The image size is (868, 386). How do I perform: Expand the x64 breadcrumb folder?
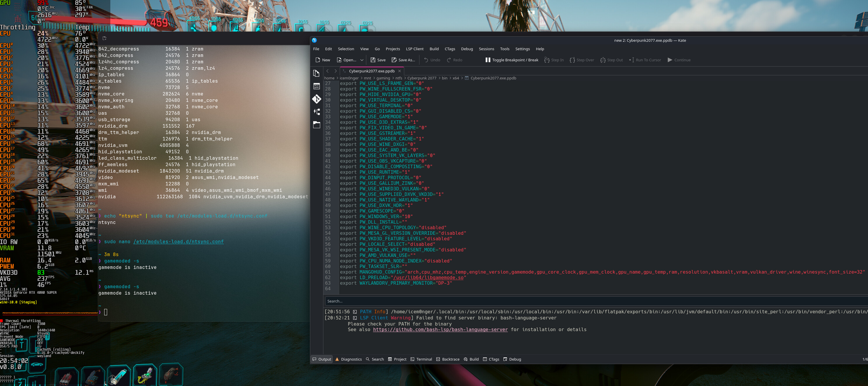click(x=455, y=78)
